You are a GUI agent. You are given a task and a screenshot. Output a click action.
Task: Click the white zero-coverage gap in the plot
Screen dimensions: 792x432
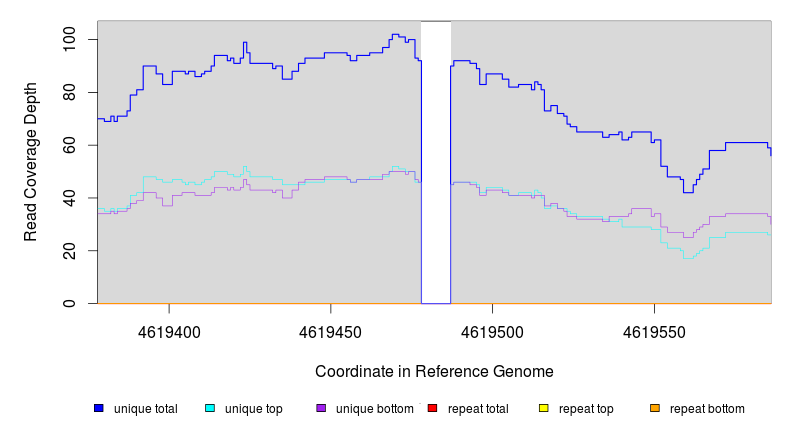pos(436,160)
